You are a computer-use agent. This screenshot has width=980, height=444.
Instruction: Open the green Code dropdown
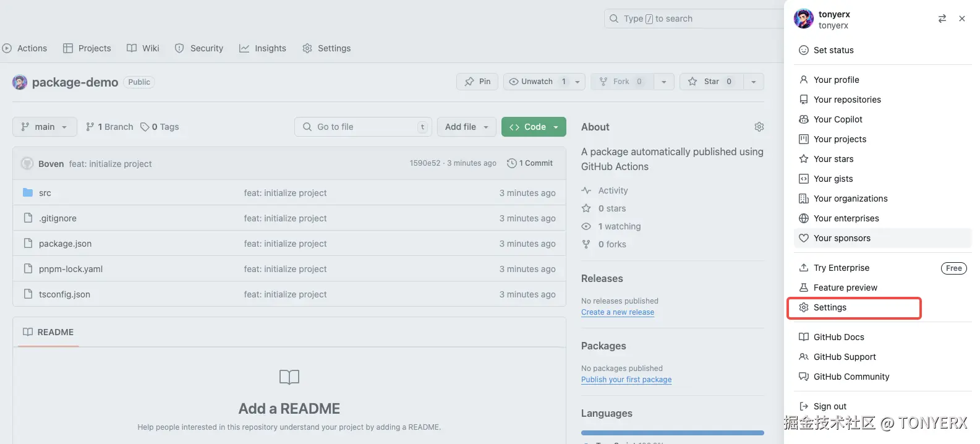click(x=534, y=127)
